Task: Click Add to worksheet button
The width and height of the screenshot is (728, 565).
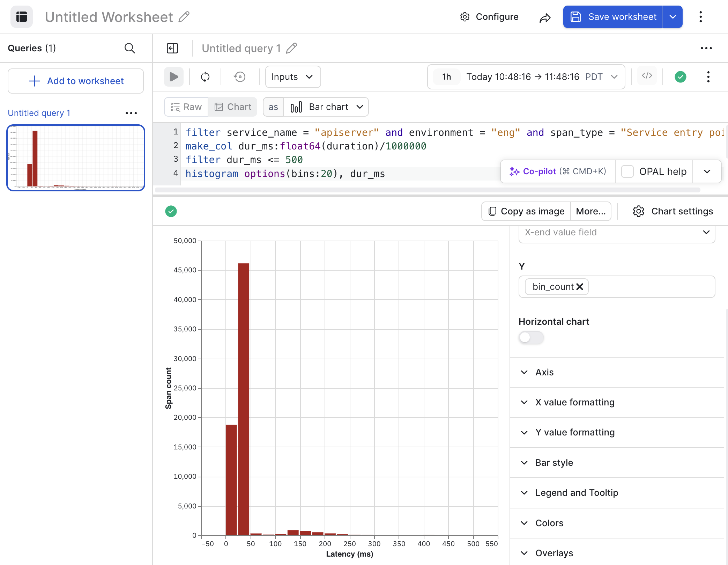Action: point(76,81)
